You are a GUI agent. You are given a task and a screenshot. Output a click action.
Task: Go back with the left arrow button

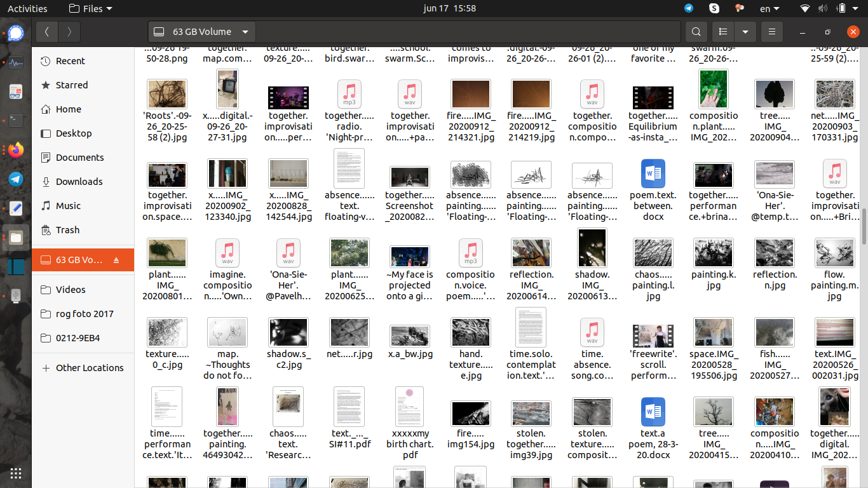point(47,32)
